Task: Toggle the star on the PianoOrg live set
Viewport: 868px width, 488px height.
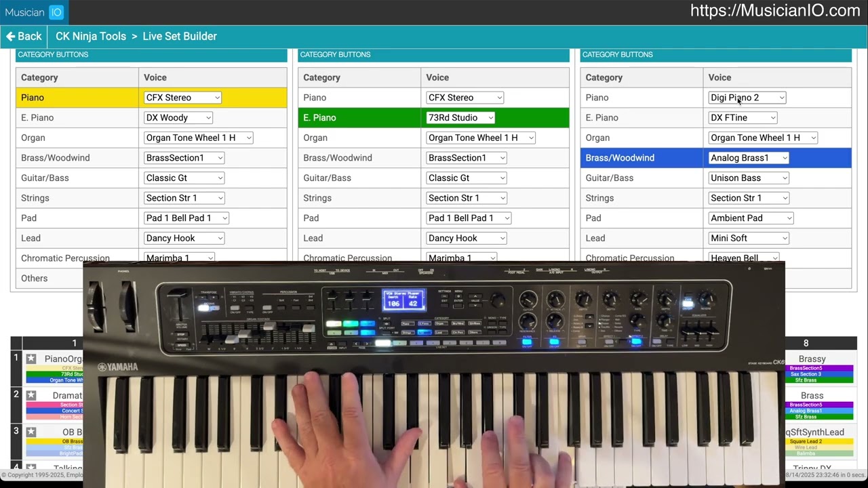Action: coord(31,359)
